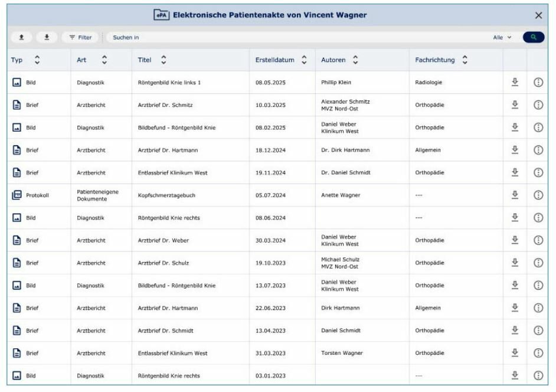The width and height of the screenshot is (556, 392).
Task: Close the Elektronische Patientenakte dialog
Action: (x=538, y=15)
